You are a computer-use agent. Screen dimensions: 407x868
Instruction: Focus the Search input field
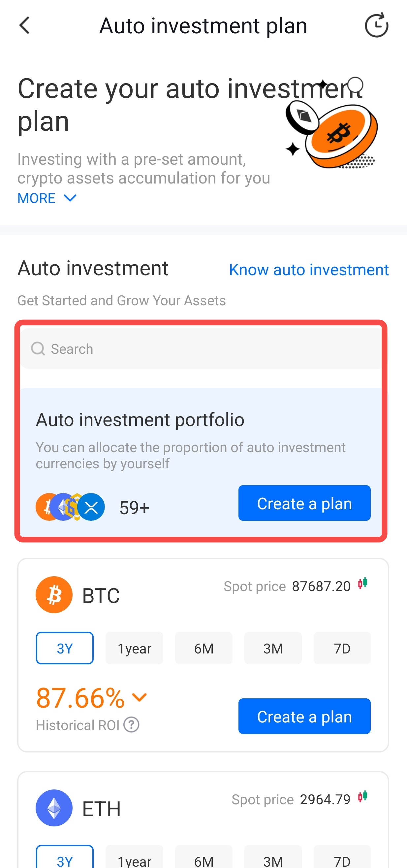pyautogui.click(x=209, y=349)
